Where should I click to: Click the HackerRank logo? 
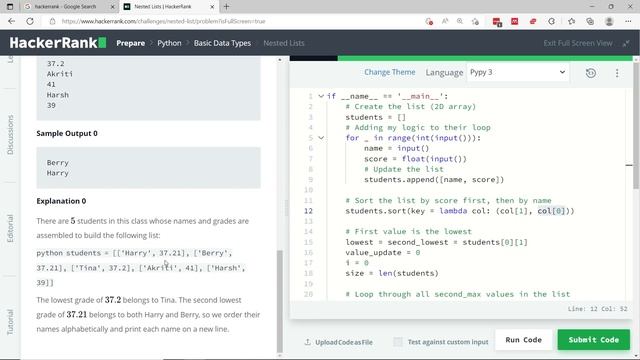pos(58,43)
